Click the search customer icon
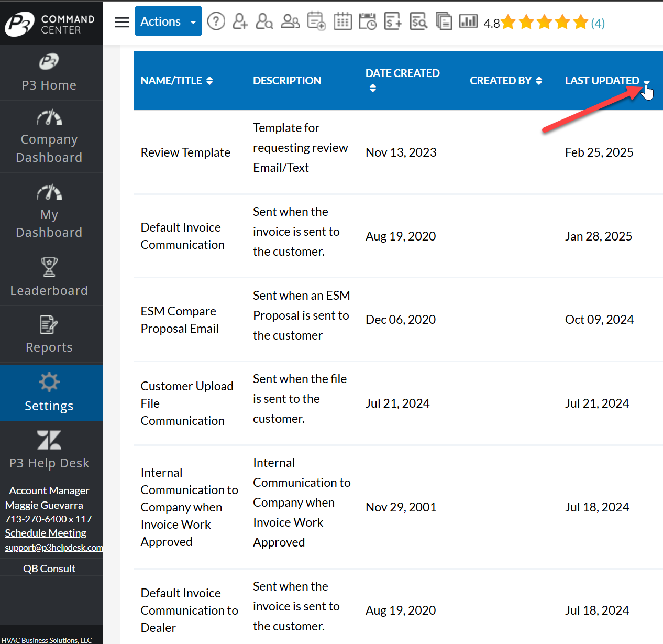The height and width of the screenshot is (644, 663). tap(264, 21)
